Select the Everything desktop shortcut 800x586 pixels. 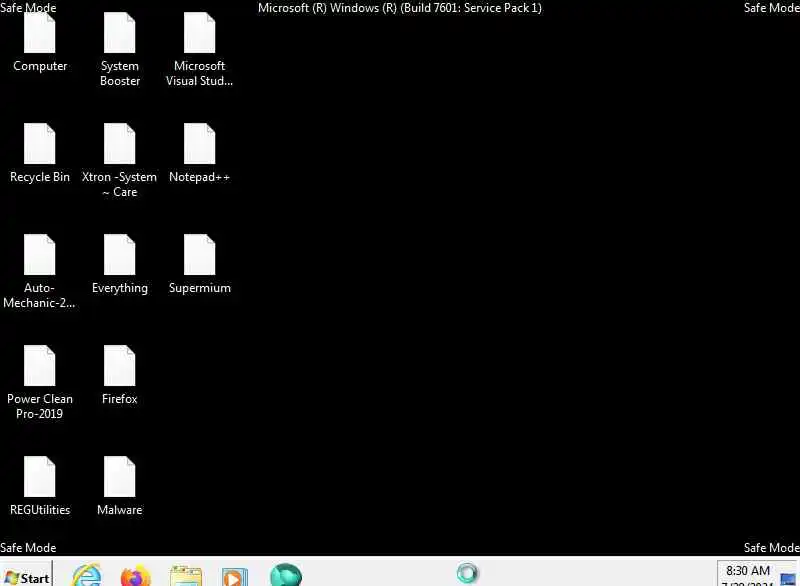point(120,265)
